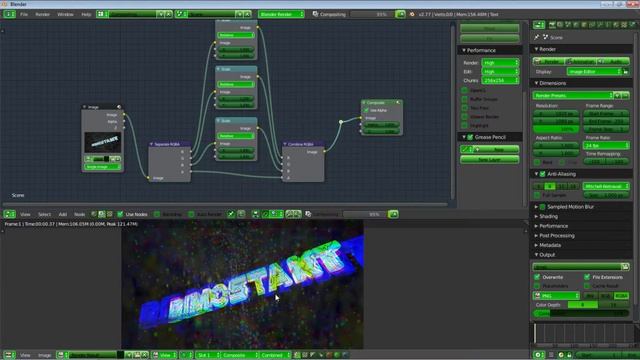Click the scene browse icon in top bar
The height and width of the screenshot is (360, 640).
point(181,14)
